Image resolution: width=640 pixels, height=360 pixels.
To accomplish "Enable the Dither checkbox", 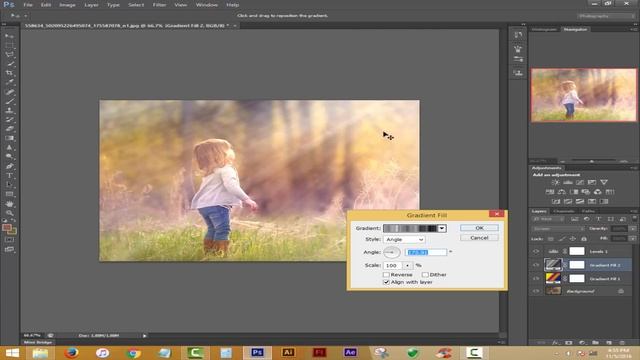I will coord(425,275).
